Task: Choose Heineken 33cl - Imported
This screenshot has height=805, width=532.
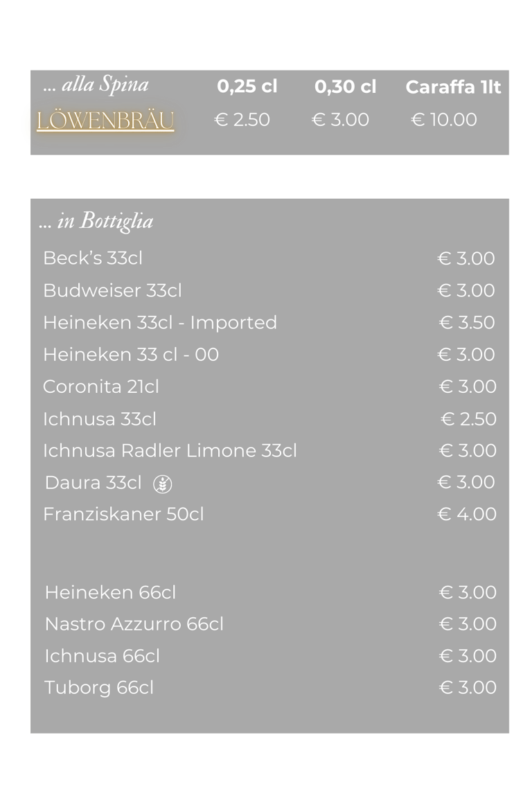Action: coord(160,322)
